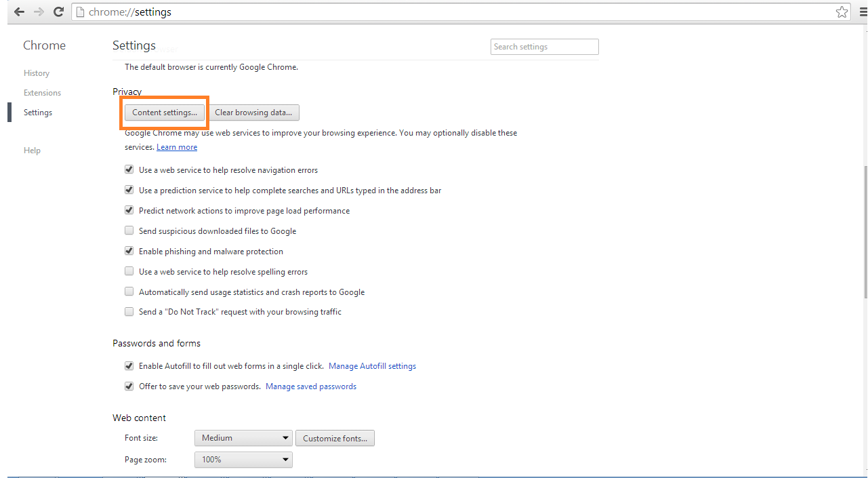868x478 pixels.
Task: Toggle prediction service for searches and URLs
Action: point(129,190)
